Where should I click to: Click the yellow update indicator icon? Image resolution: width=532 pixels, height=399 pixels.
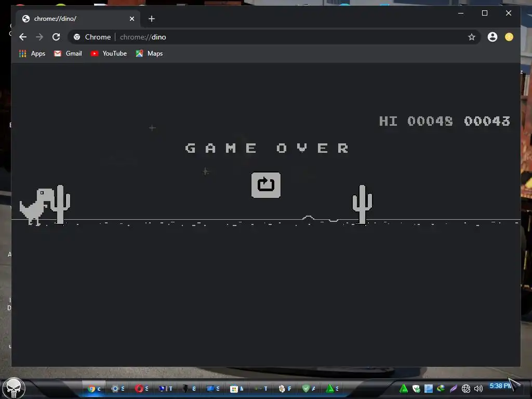509,37
